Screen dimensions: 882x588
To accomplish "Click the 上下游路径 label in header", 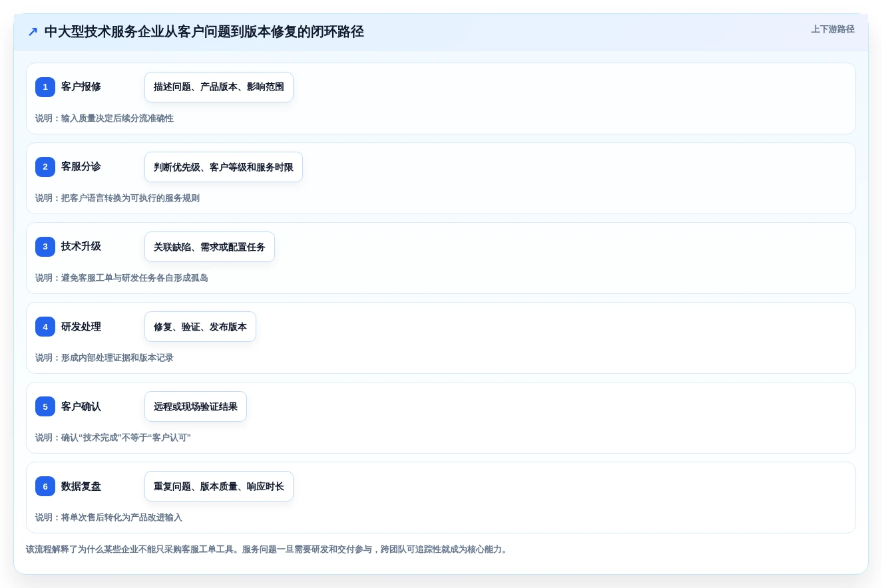I will [x=833, y=29].
